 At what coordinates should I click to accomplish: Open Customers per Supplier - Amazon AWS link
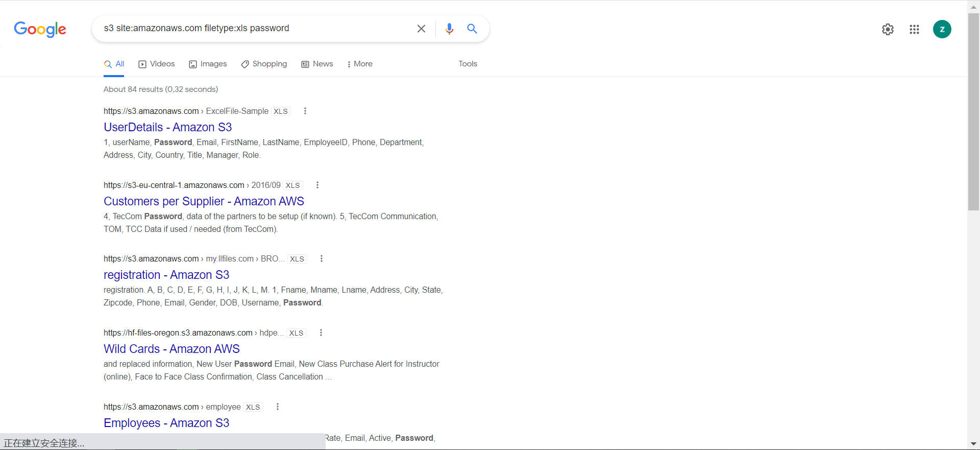click(x=204, y=201)
